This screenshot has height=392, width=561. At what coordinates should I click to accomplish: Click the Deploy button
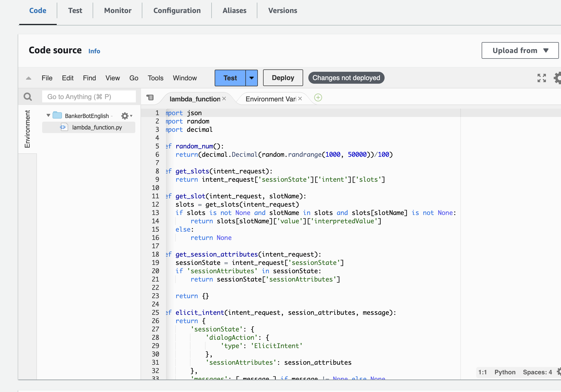283,78
